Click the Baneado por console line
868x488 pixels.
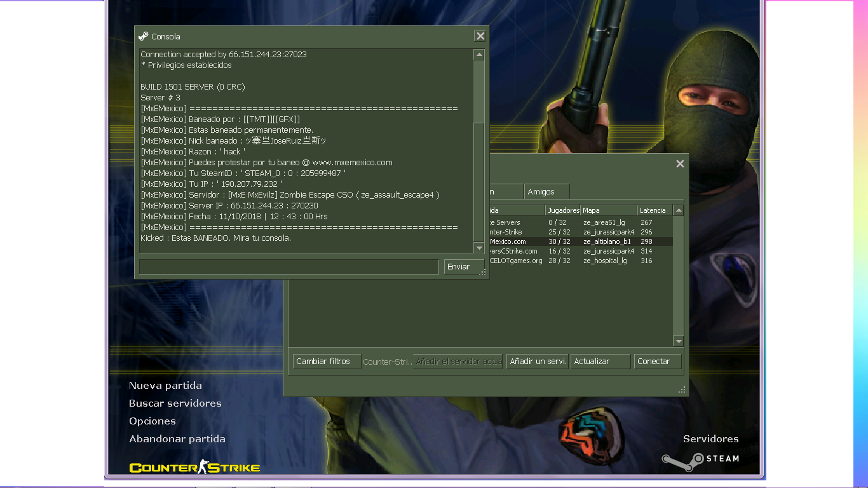click(220, 119)
